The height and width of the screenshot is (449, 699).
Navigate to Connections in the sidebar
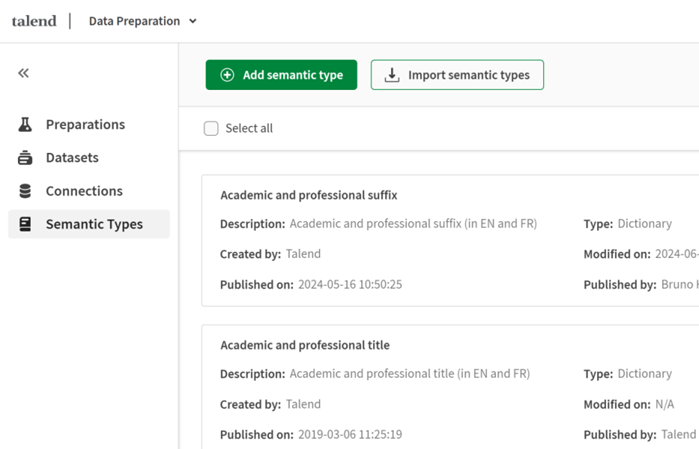[84, 191]
